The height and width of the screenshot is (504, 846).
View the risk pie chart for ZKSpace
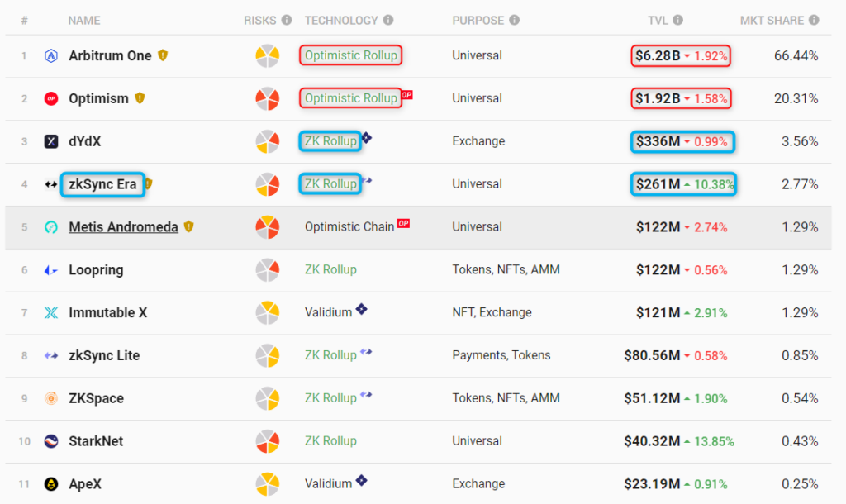tap(267, 398)
